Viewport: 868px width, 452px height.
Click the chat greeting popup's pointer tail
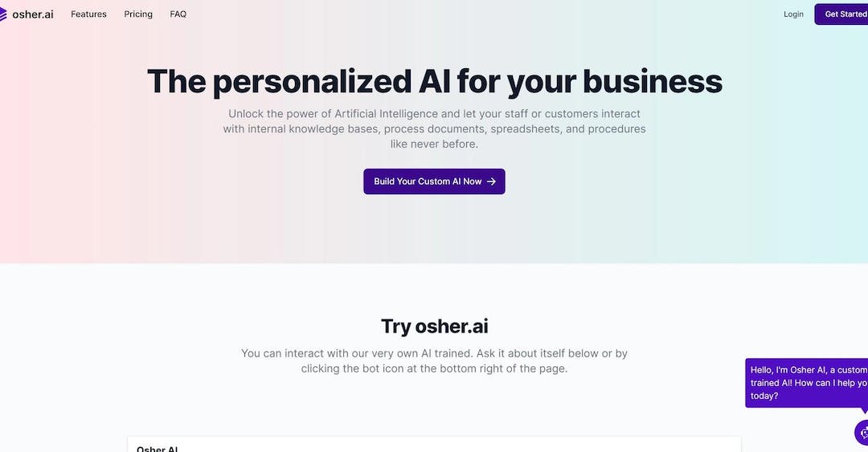[x=863, y=410]
